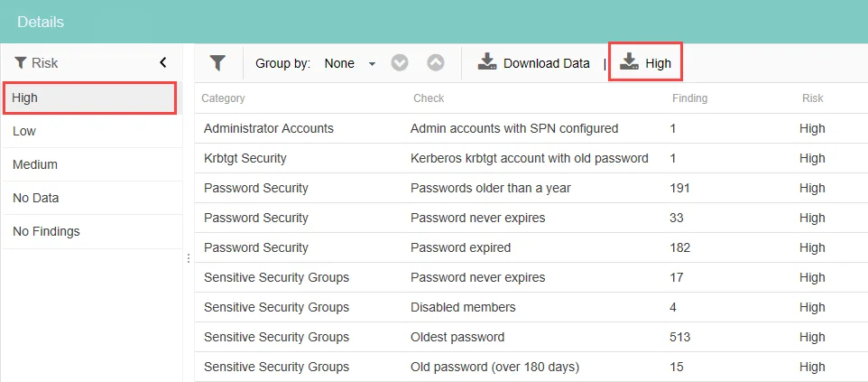Click the panel splitter dots handle

pyautogui.click(x=189, y=258)
